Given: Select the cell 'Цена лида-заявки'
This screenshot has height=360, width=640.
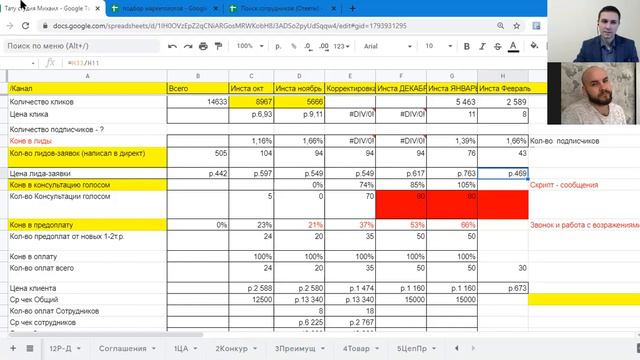Looking at the screenshot, I should click(x=87, y=173).
